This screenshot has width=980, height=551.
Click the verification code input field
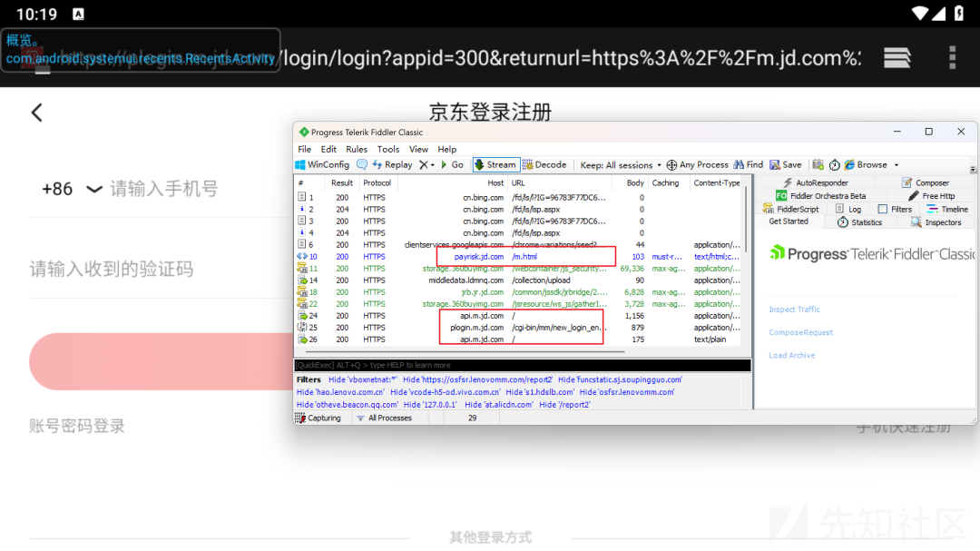click(112, 269)
